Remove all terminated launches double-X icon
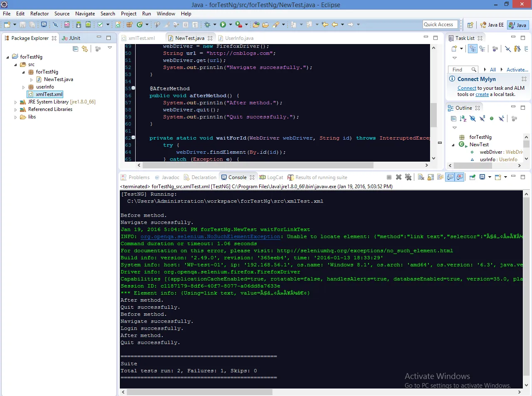This screenshot has height=396, width=532. tap(408, 177)
